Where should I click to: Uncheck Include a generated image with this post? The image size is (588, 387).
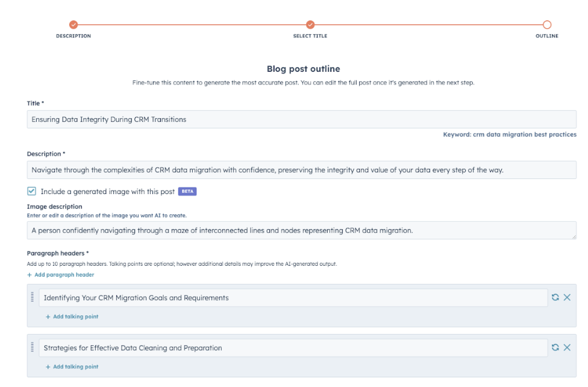[31, 191]
